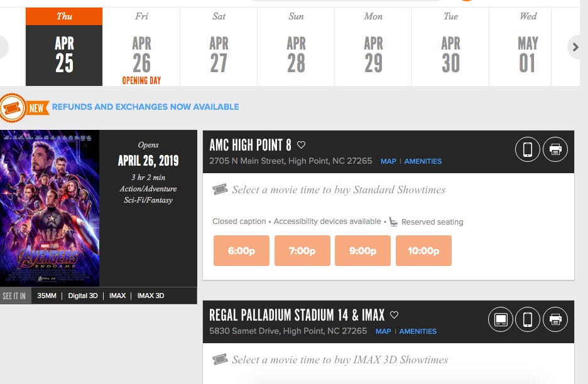The image size is (588, 384).
Task: Open Refunds and Exchanges Now Available link
Action: click(145, 107)
